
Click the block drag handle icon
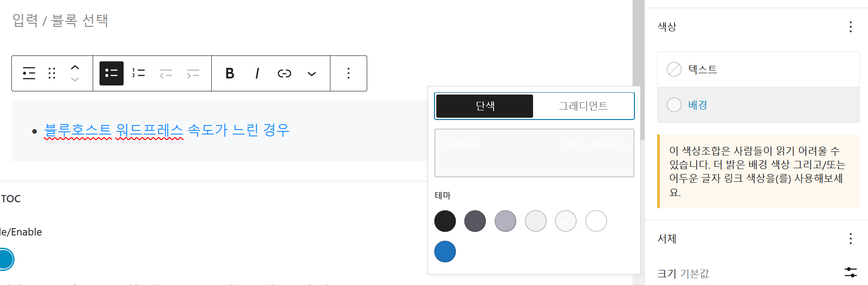click(52, 73)
